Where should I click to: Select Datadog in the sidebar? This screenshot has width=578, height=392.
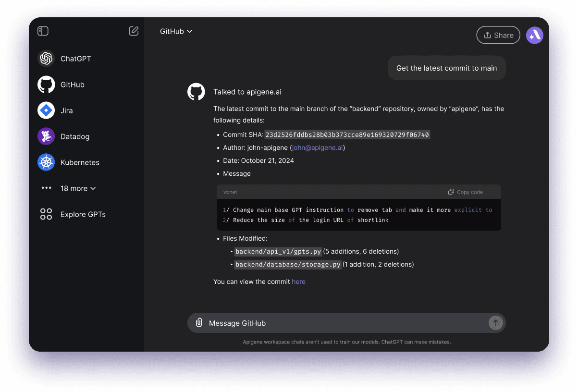click(x=75, y=136)
